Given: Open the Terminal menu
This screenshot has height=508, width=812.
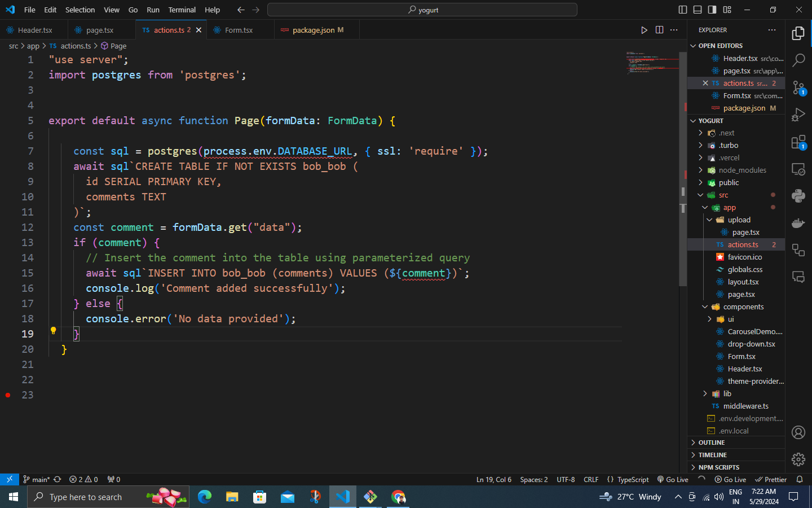Looking at the screenshot, I should click(x=182, y=10).
